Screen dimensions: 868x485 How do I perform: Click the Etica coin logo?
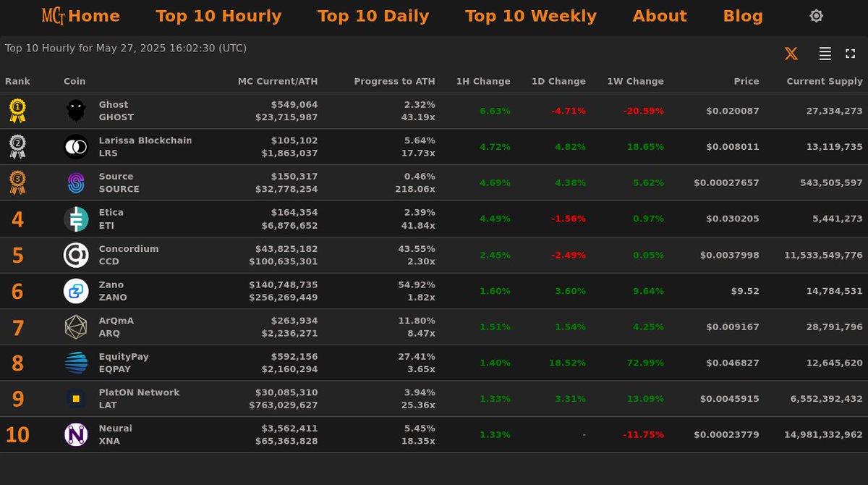point(76,219)
